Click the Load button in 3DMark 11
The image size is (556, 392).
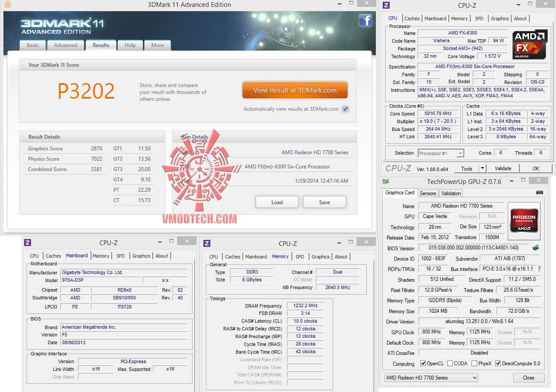coord(277,202)
